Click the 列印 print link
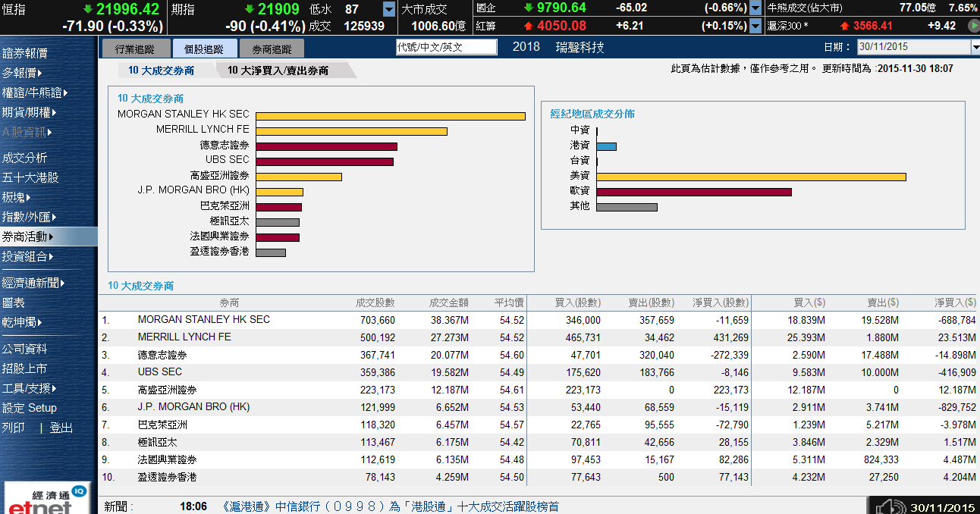The image size is (980, 514). tap(14, 428)
